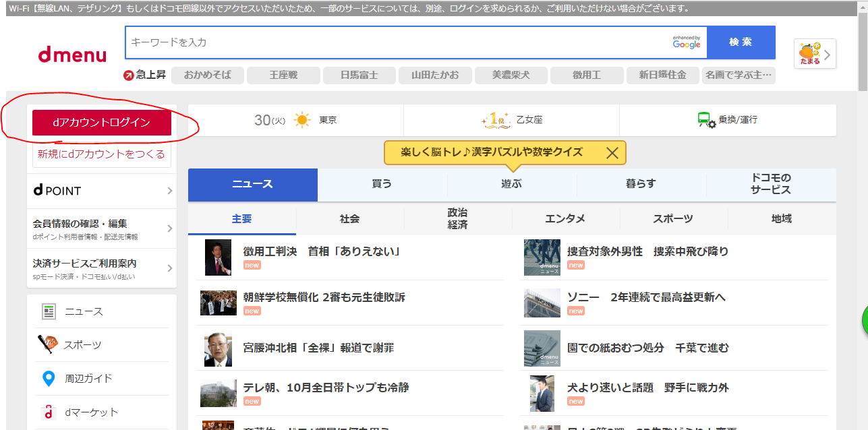Open headline 朝鮮学校無償化 2審も元生徒敗訴
This screenshot has height=430, width=868.
[x=324, y=297]
